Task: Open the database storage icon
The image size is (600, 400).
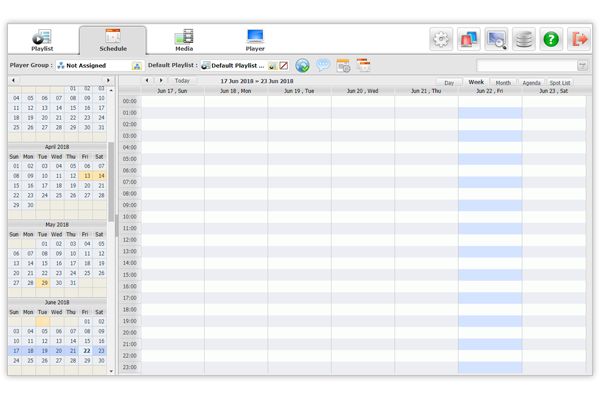Action: (x=524, y=40)
